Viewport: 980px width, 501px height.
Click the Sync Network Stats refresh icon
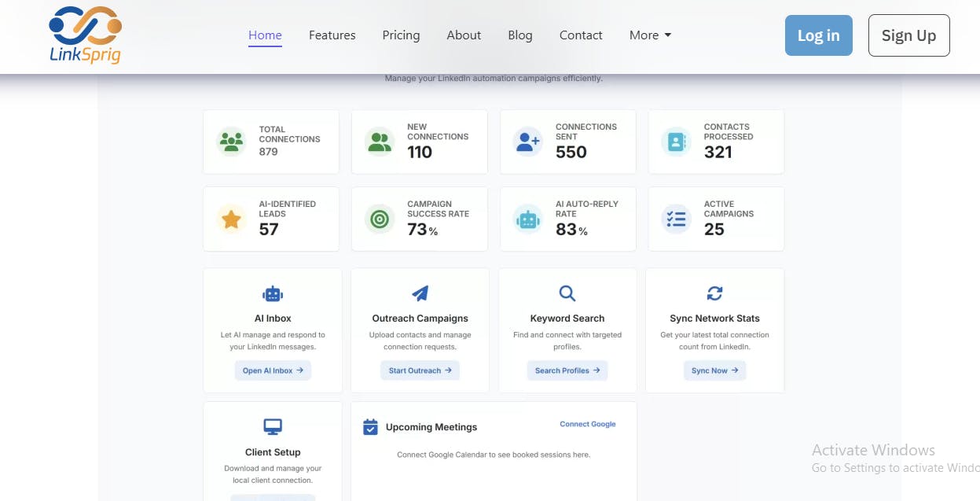(x=714, y=293)
